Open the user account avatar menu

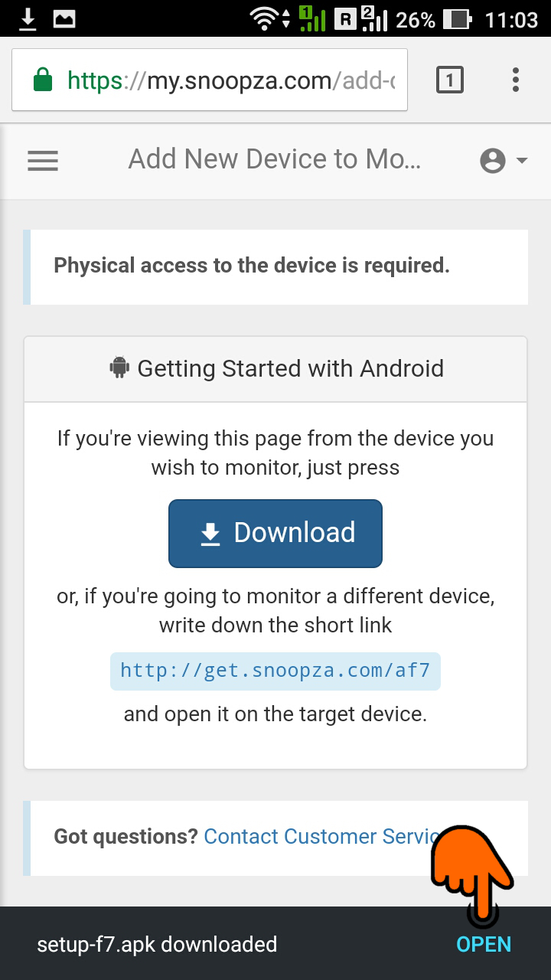(493, 161)
